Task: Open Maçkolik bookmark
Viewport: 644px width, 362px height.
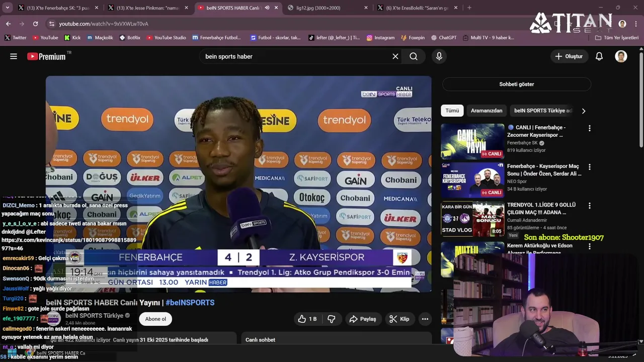Action: coord(100,37)
